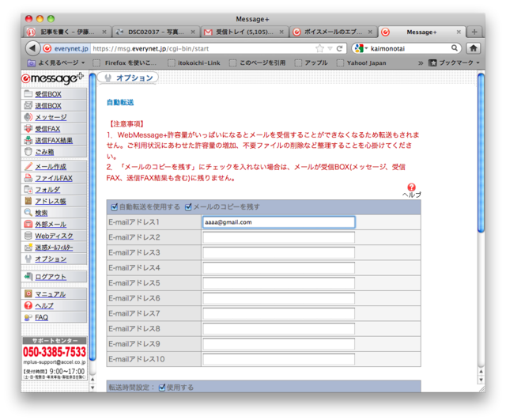The height and width of the screenshot is (420, 506).
Task: Open the Yahoo! Japan bookmark
Action: [362, 63]
